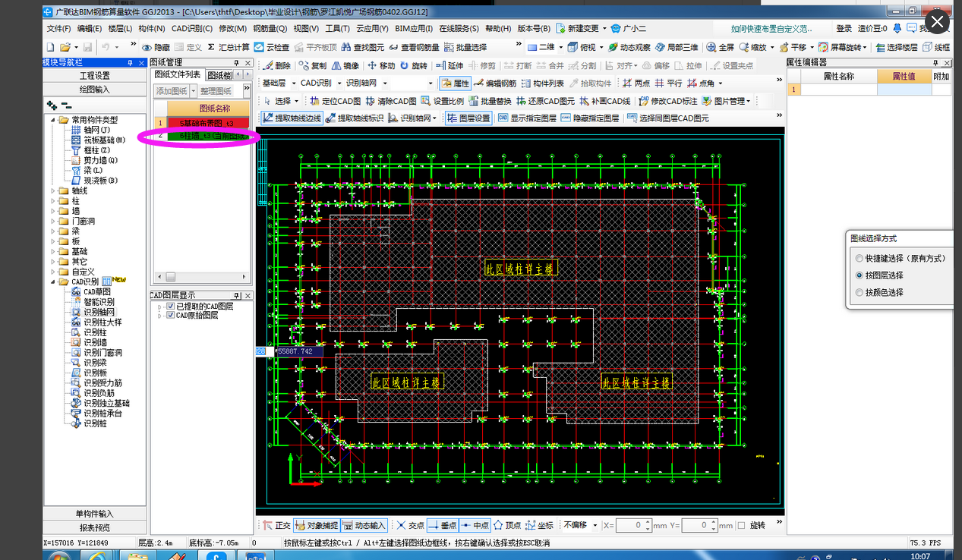Expand the 轴线 tree folder
This screenshot has width=962, height=560.
pyautogui.click(x=53, y=191)
